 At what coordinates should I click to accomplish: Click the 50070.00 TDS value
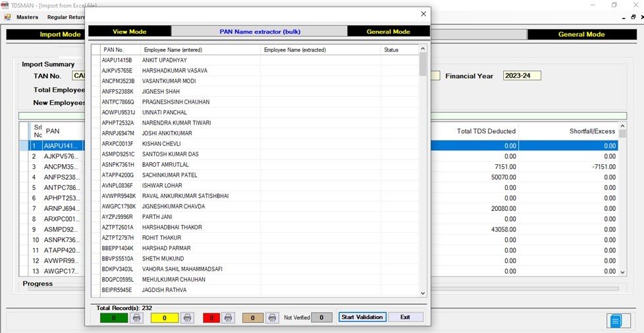tap(504, 177)
